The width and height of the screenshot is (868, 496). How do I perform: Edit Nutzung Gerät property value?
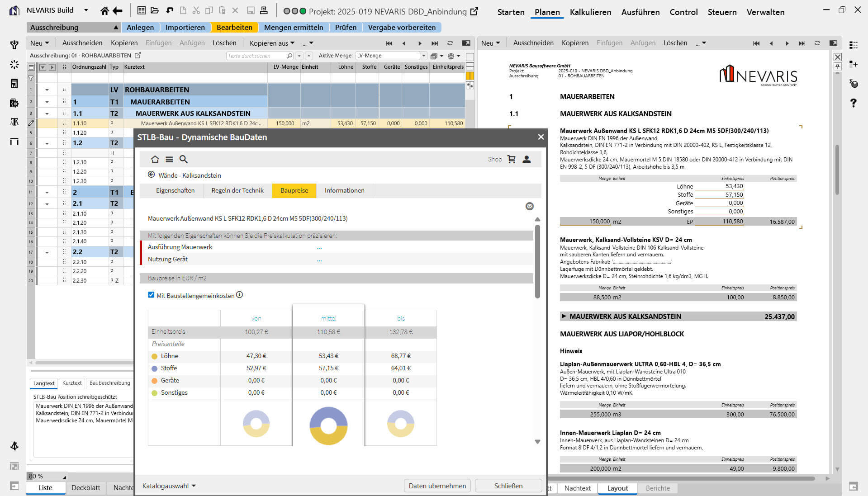[x=319, y=260]
